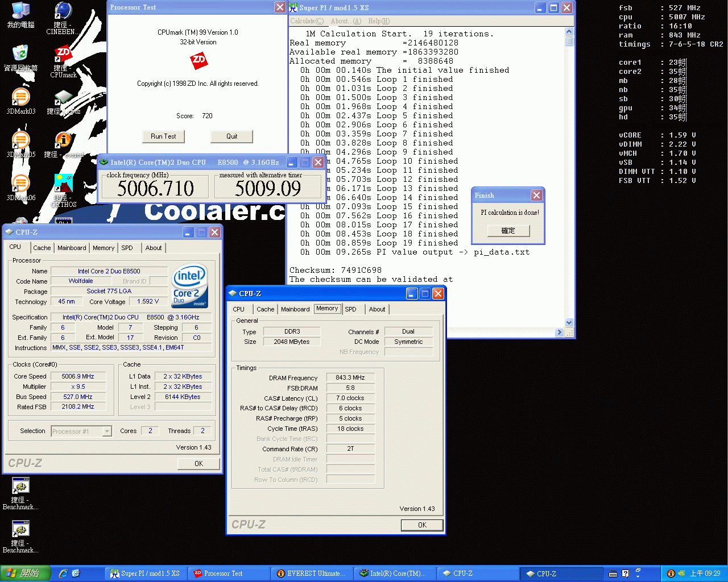Screen dimensions: 728x582
Task: Click the CPU-Z CPU window title icon
Action: click(x=9, y=232)
